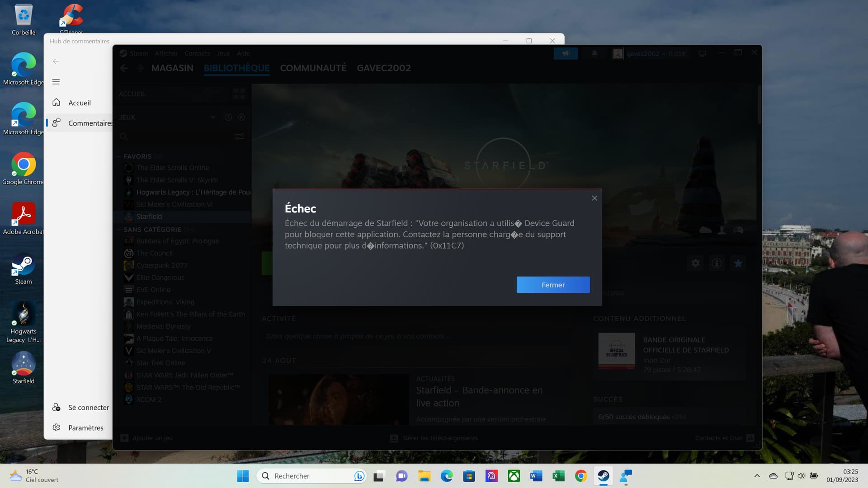Screen dimensions: 868x488
Task: Toggle Starfield favorite star
Action: pos(738,263)
